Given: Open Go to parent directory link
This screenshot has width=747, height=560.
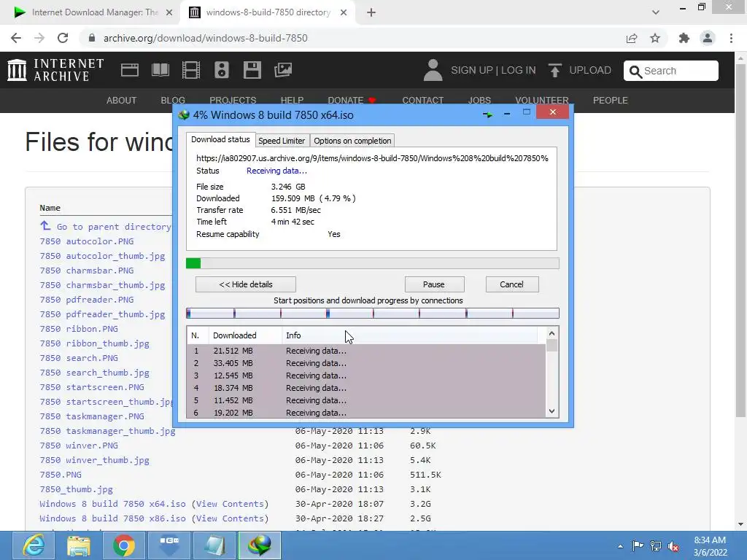Looking at the screenshot, I should pyautogui.click(x=114, y=227).
